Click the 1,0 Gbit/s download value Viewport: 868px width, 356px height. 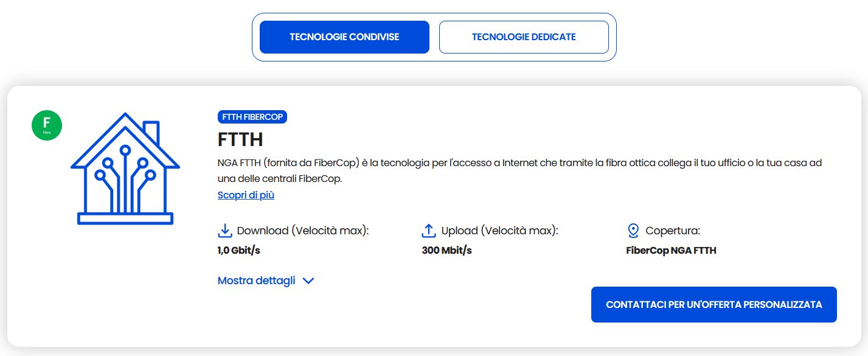[x=234, y=250]
